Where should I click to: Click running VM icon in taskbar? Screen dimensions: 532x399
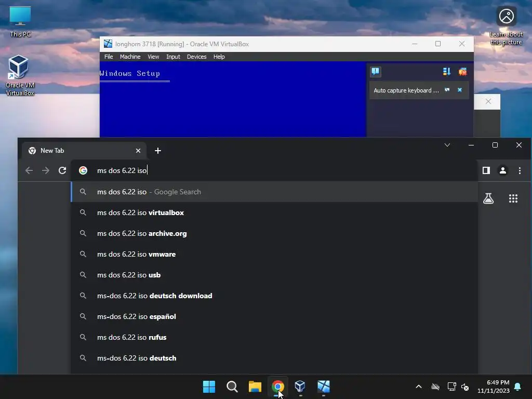(x=323, y=387)
